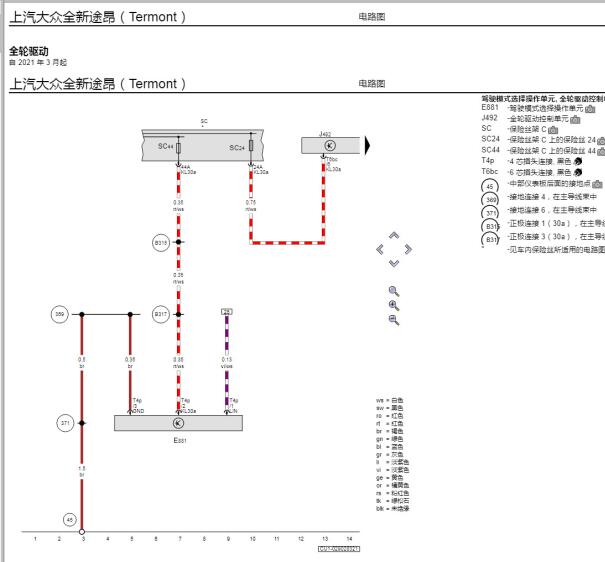Click legend circle B315 in the right list
The image size is (605, 562).
pos(491,226)
